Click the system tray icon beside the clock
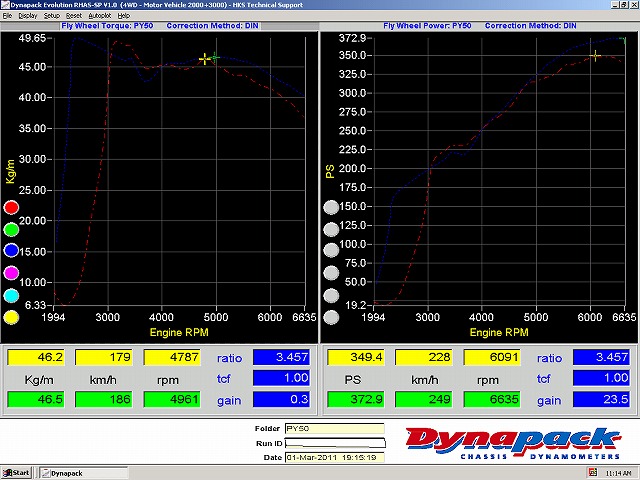This screenshot has width=640, height=480. tap(593, 473)
